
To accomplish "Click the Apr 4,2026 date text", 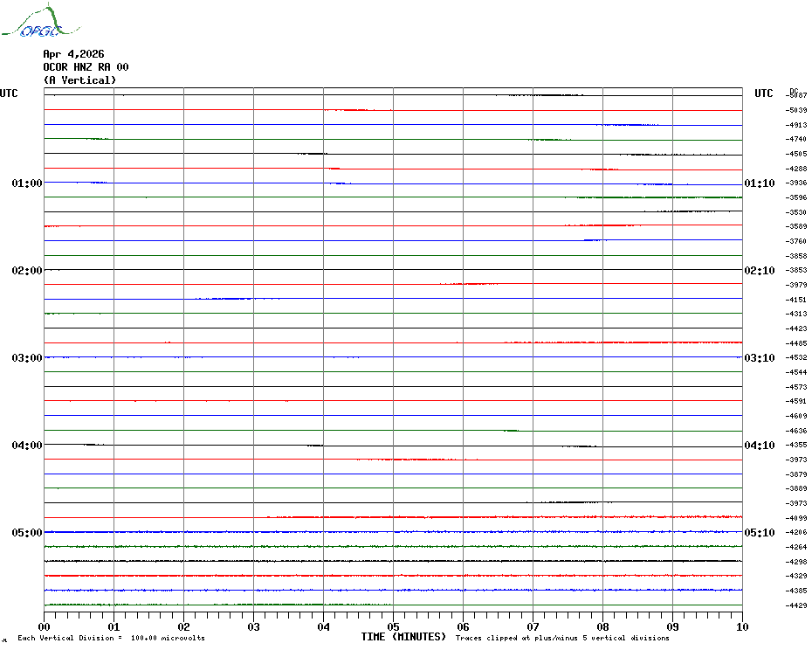I will pyautogui.click(x=73, y=54).
